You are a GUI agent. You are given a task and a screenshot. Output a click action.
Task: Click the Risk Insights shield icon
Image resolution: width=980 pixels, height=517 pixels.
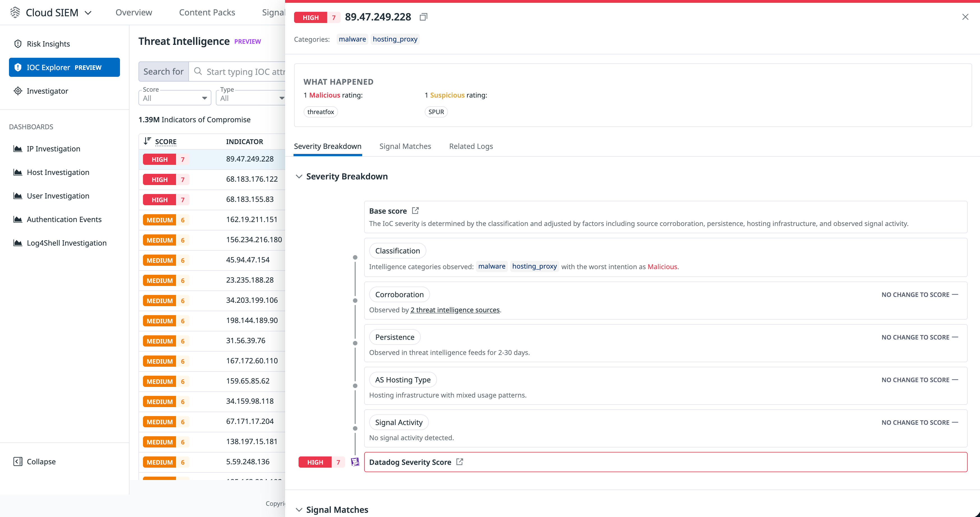point(17,44)
